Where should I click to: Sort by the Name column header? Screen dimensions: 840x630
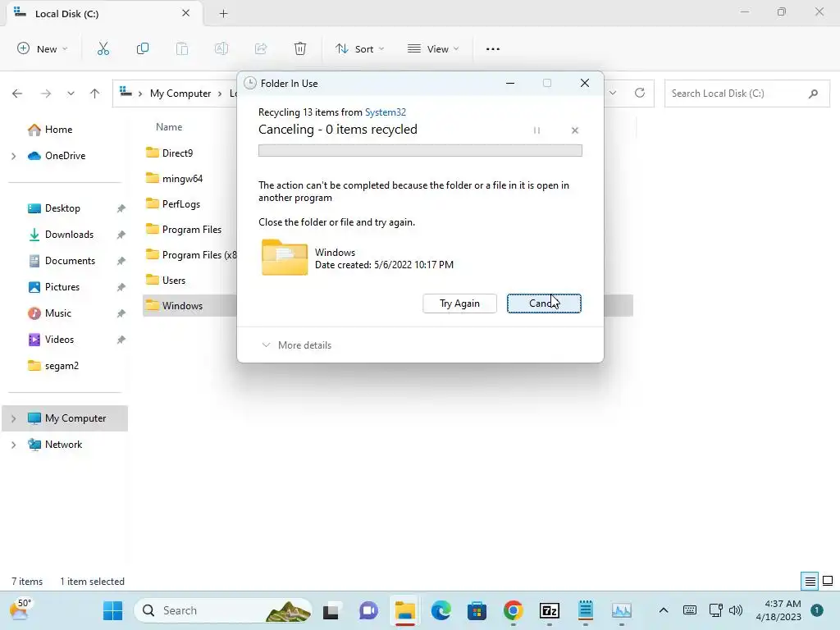tap(169, 127)
